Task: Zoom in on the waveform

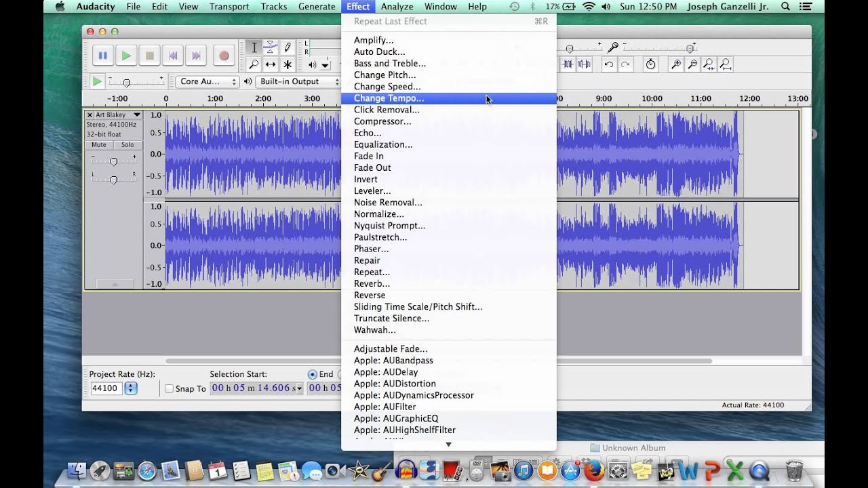Action: point(676,64)
